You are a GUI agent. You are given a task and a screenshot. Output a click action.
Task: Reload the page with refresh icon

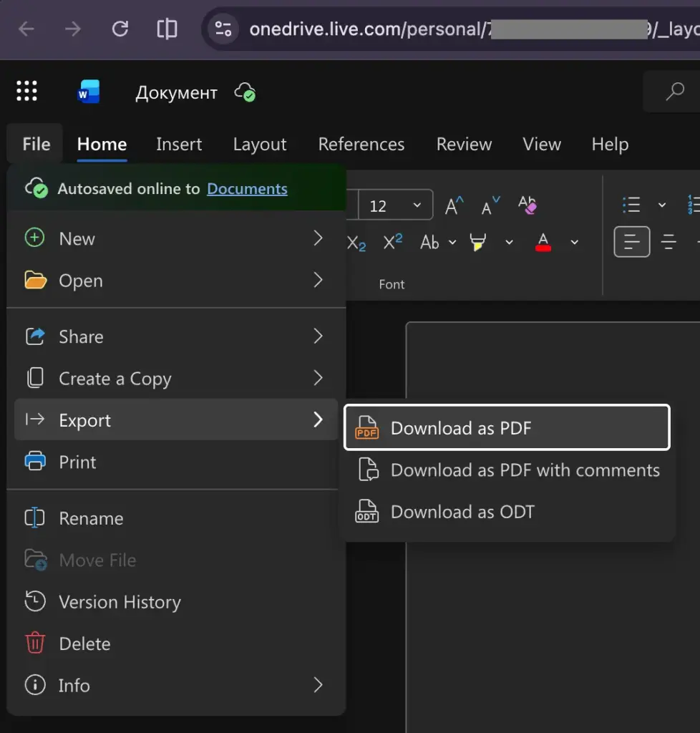point(120,29)
